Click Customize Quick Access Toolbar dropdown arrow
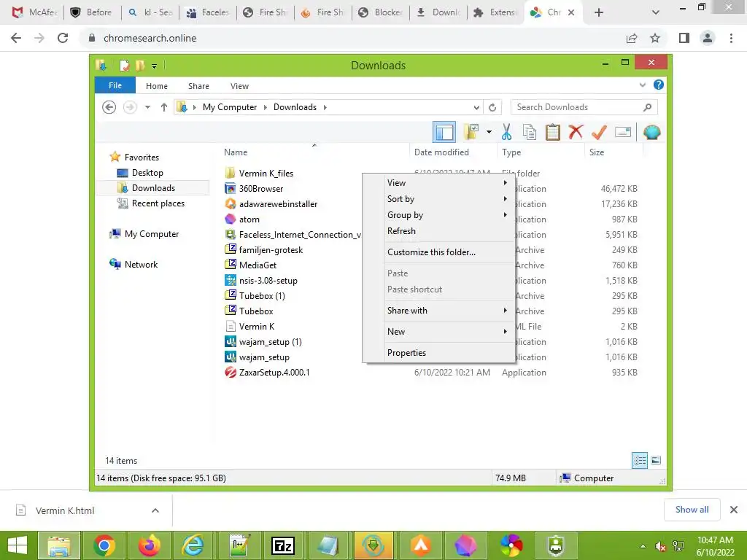This screenshot has width=747, height=560. [155, 66]
